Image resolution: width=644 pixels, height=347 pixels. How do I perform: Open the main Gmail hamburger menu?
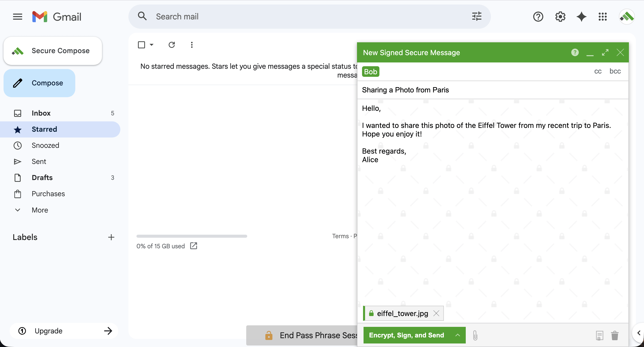click(17, 17)
